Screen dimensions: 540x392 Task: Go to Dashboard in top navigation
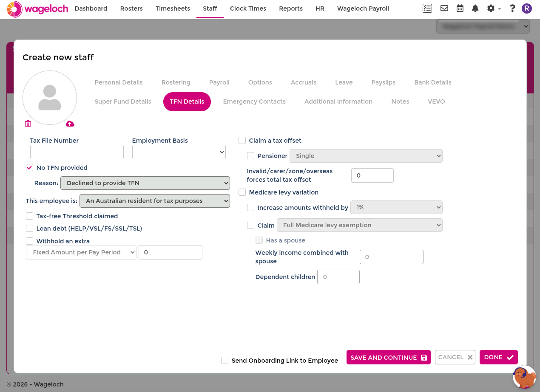click(91, 8)
